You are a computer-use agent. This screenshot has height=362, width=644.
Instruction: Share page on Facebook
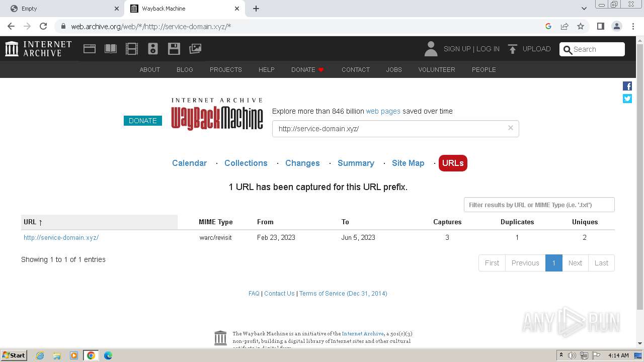627,86
